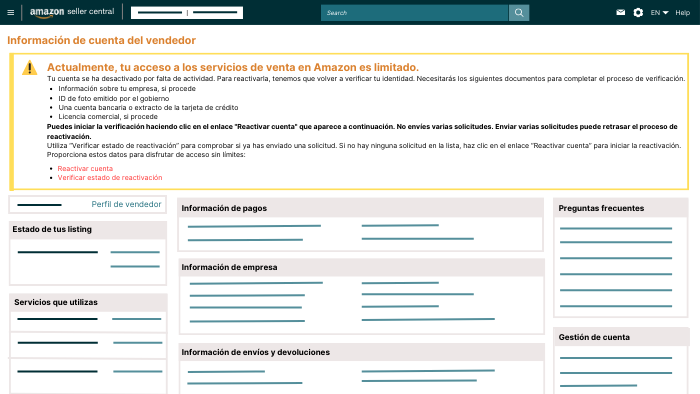Click 'Licencia comercial, si procede' bullet text
700x394 pixels.
coord(108,116)
